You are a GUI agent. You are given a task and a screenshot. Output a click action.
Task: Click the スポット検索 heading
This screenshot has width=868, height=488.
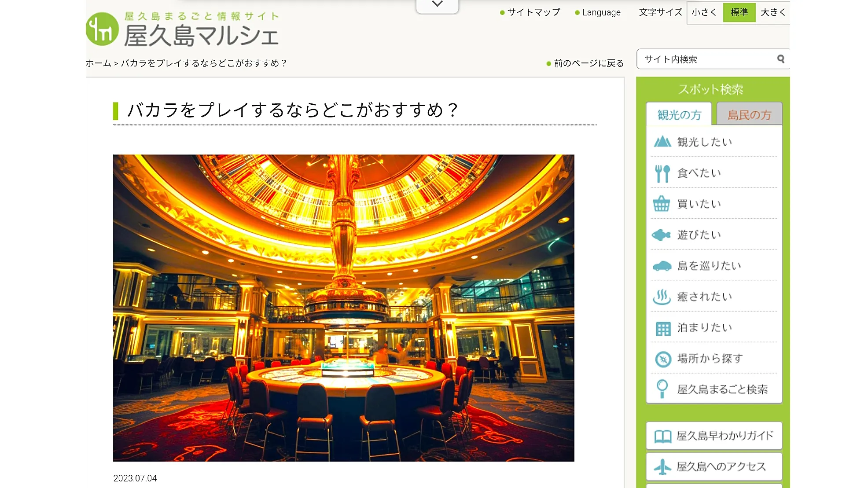(x=710, y=89)
